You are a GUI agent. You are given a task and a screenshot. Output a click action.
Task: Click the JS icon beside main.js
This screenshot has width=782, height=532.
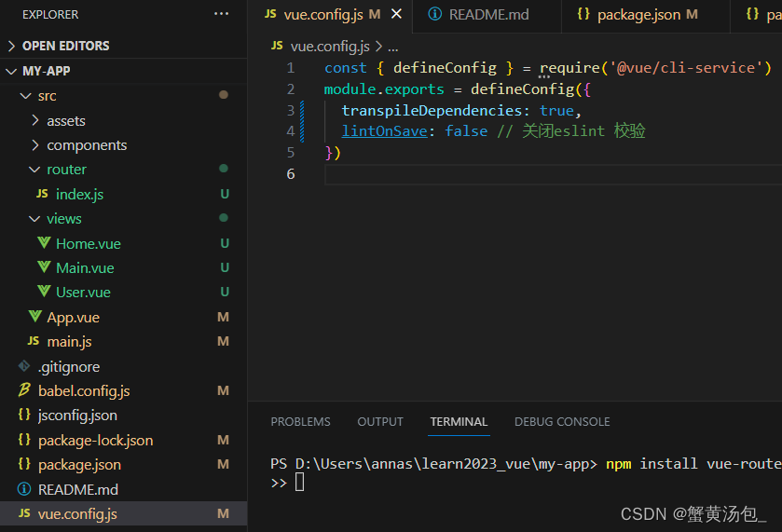point(34,341)
